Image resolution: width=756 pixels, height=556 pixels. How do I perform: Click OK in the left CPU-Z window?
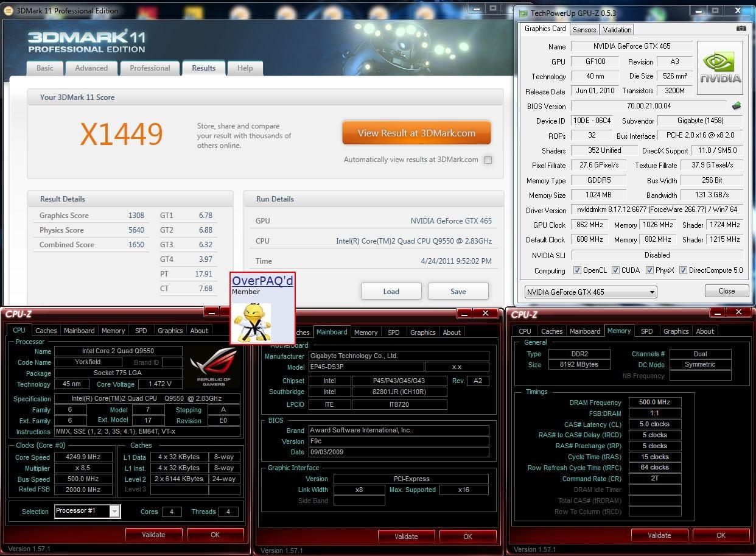point(215,535)
